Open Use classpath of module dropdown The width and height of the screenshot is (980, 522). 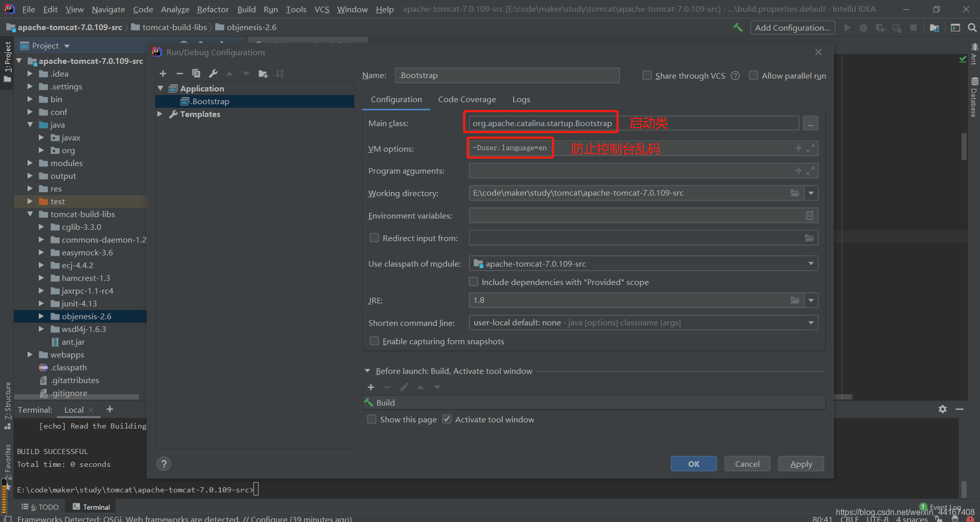(811, 264)
